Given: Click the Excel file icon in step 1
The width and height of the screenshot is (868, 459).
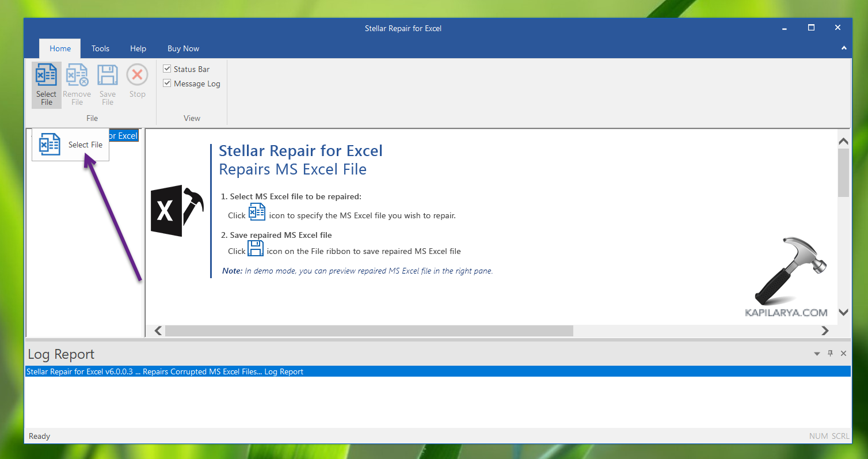Looking at the screenshot, I should point(257,212).
